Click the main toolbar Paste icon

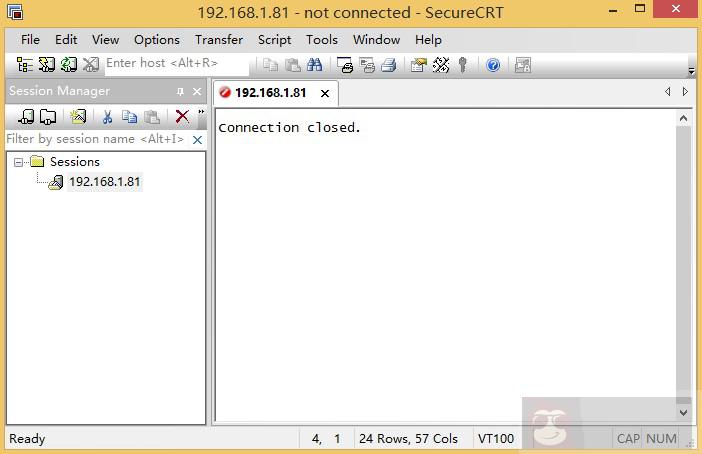pyautogui.click(x=293, y=65)
